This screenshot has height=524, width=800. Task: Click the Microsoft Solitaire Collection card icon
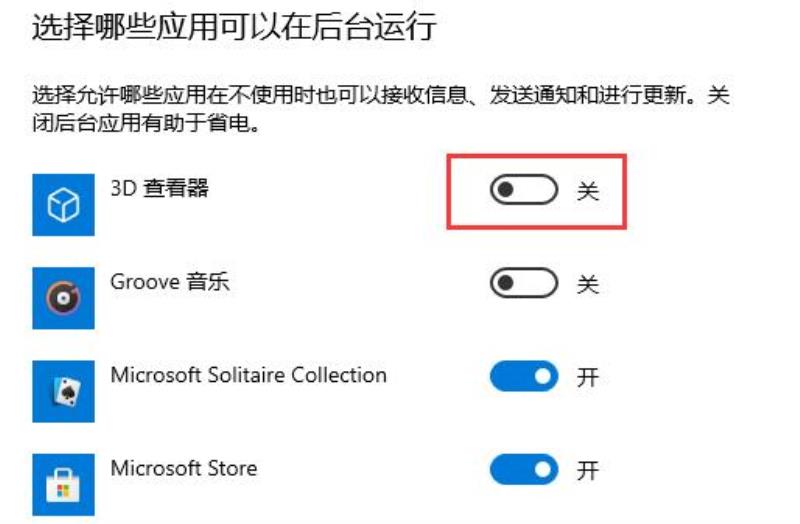click(x=63, y=391)
